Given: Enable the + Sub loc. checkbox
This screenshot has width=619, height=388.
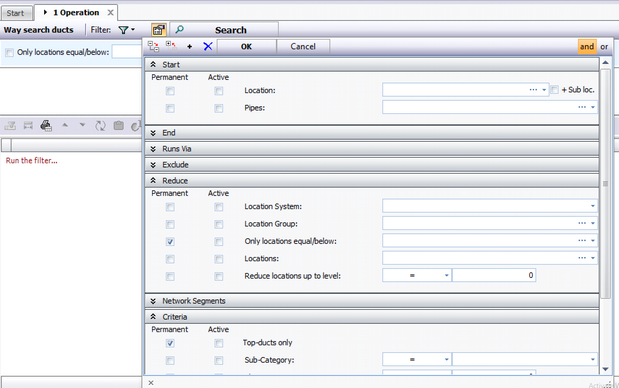Looking at the screenshot, I should (555, 90).
